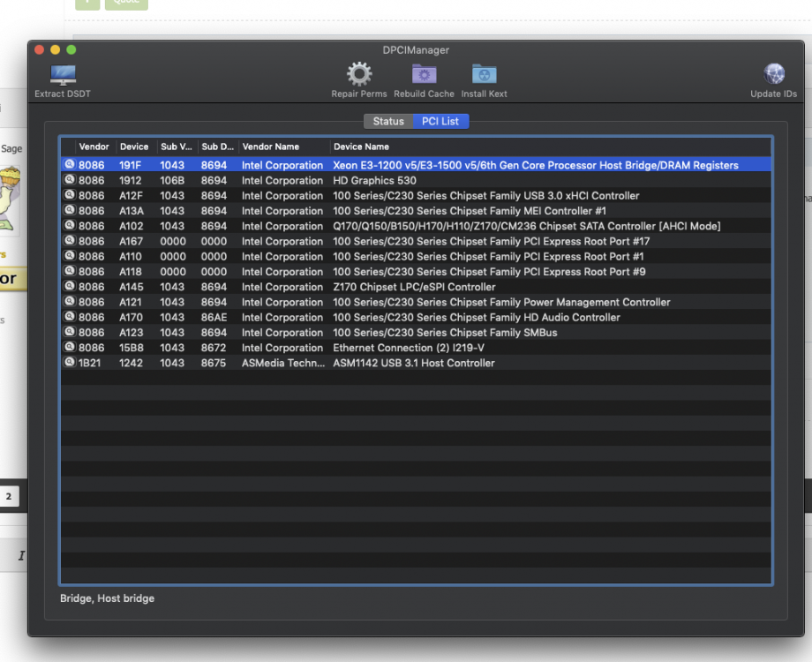Screen dimensions: 812x662
Task: Click lookup icon beside HD Graphics 530
Action: coord(70,180)
